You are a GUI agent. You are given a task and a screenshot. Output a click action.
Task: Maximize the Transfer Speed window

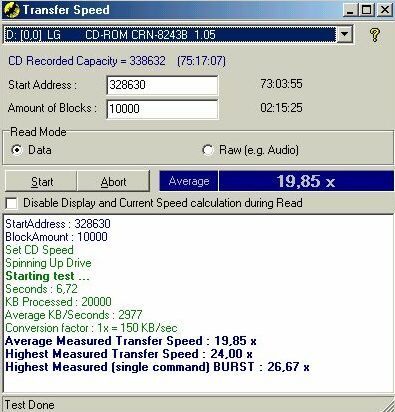click(366, 10)
